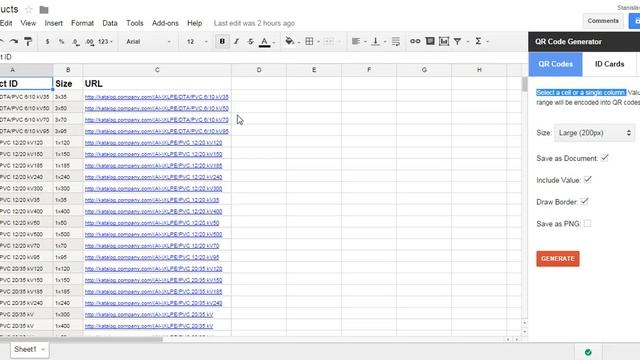Select column C header
640x360 pixels.
click(157, 70)
